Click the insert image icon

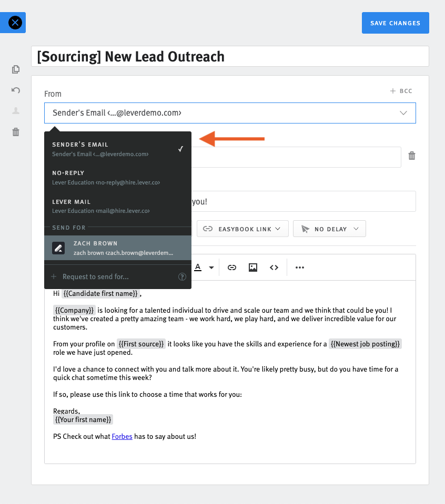click(253, 268)
